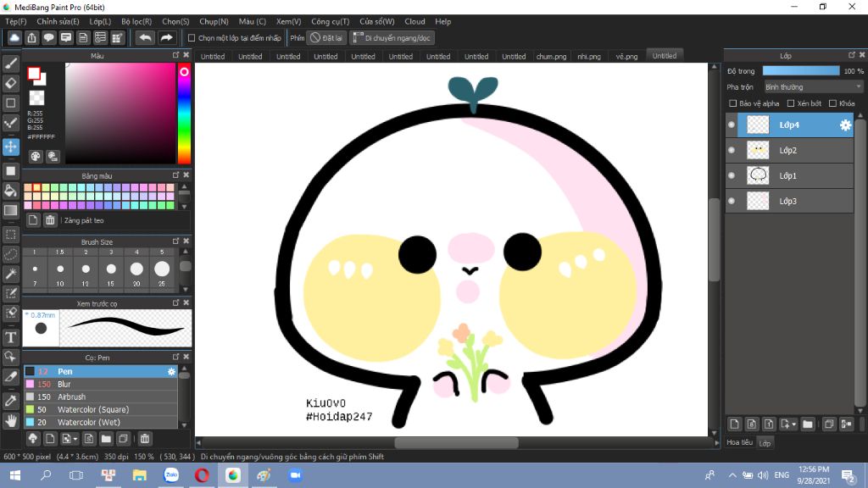
Task: Select the Airbrush brush from list
Action: [71, 396]
